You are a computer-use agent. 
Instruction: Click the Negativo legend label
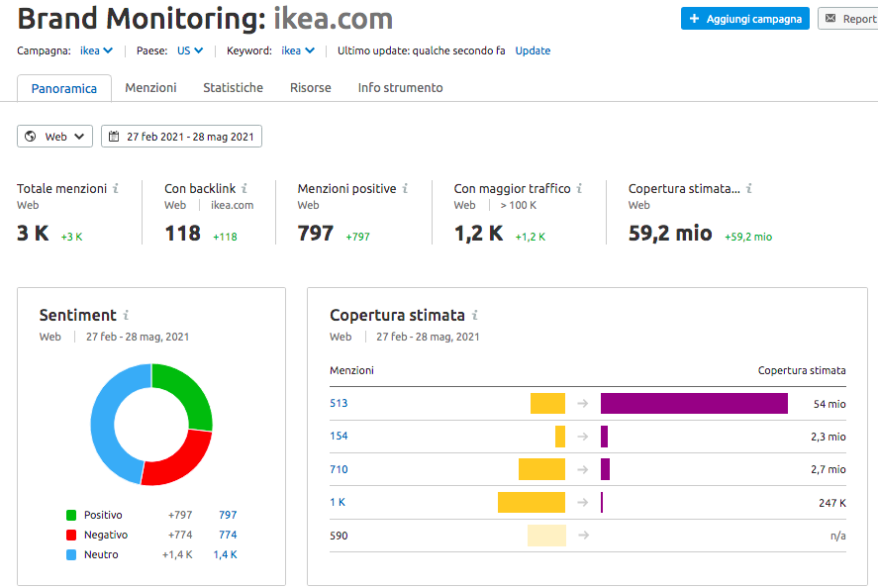tap(106, 535)
